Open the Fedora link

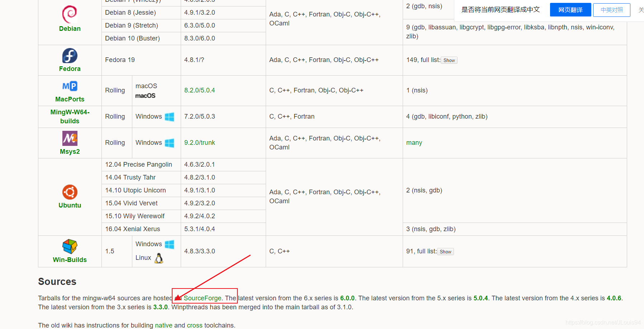(70, 69)
